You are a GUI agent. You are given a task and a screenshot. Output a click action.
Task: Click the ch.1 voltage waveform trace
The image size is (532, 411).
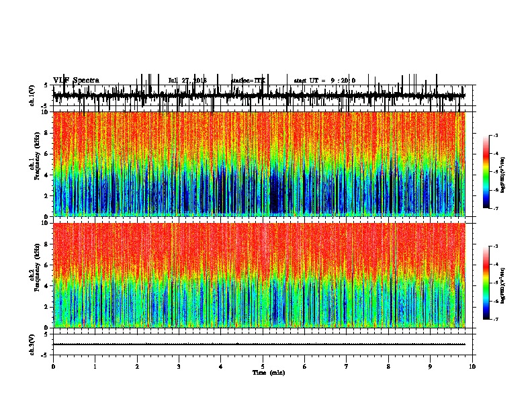(x=259, y=95)
